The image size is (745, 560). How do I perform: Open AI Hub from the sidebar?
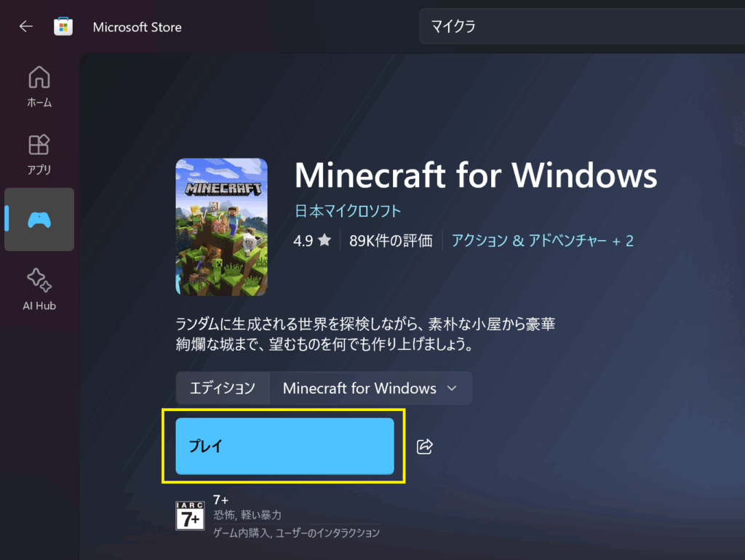pos(39,289)
